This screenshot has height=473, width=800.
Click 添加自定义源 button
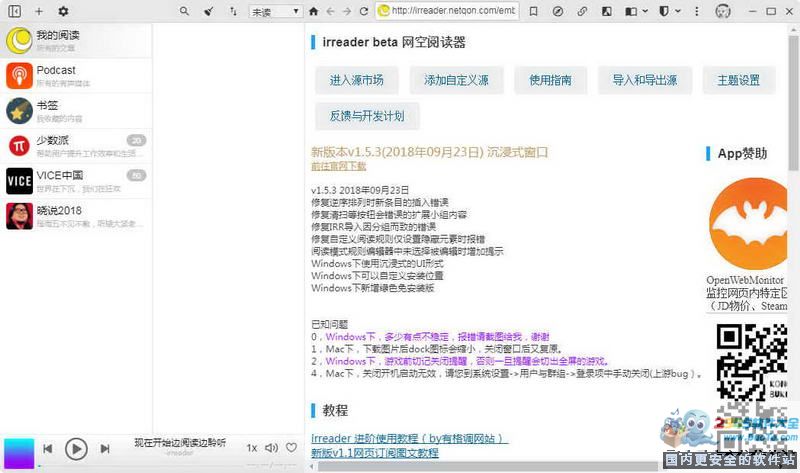[x=456, y=80]
